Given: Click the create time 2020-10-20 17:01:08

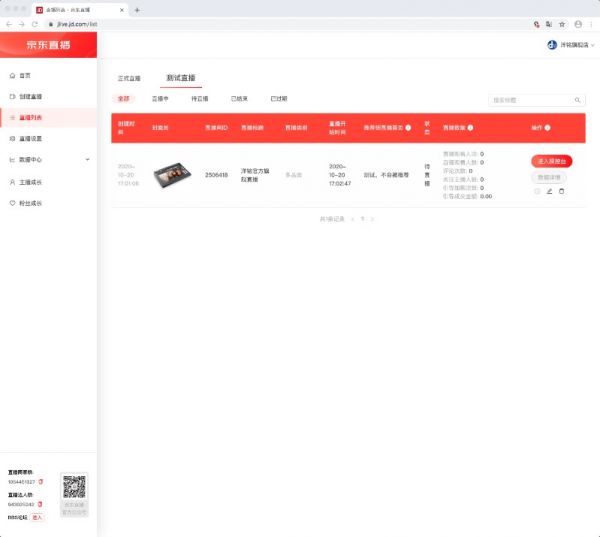Looking at the screenshot, I should [x=128, y=175].
